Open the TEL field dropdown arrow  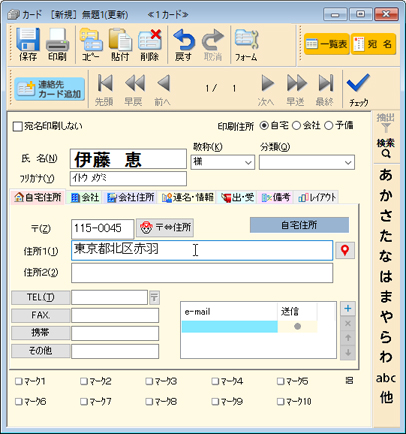click(154, 297)
